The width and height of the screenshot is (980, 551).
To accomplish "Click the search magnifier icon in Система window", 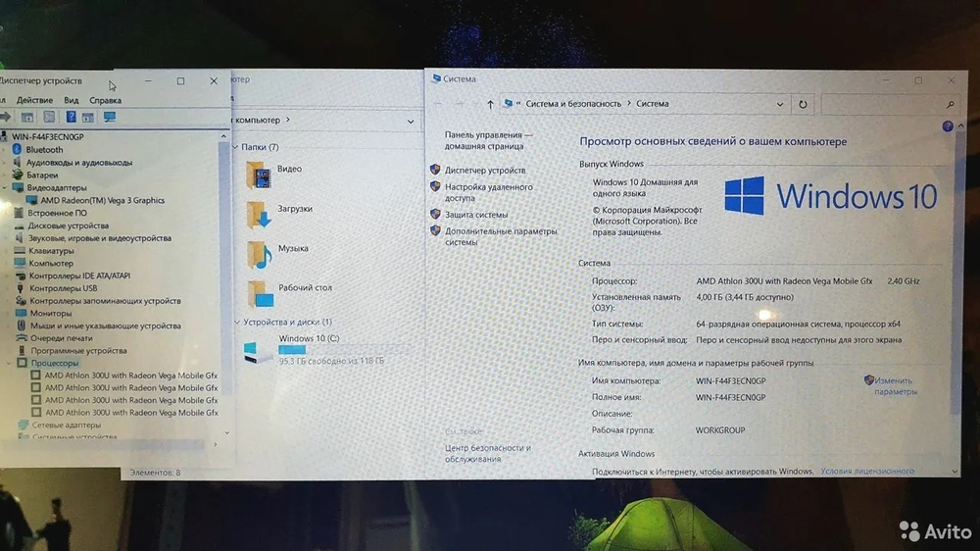I will tap(950, 105).
